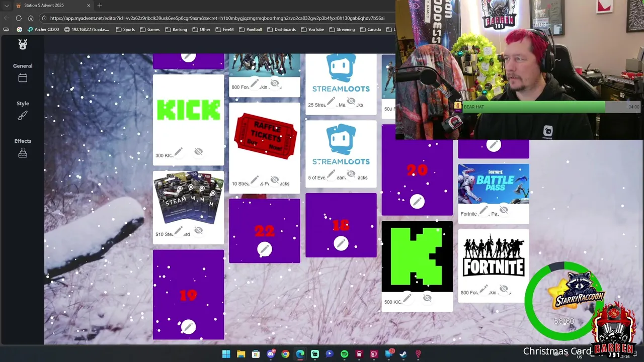Screen dimensions: 644x362
Task: Expand the Sports bookmarks folder
Action: pos(125,30)
